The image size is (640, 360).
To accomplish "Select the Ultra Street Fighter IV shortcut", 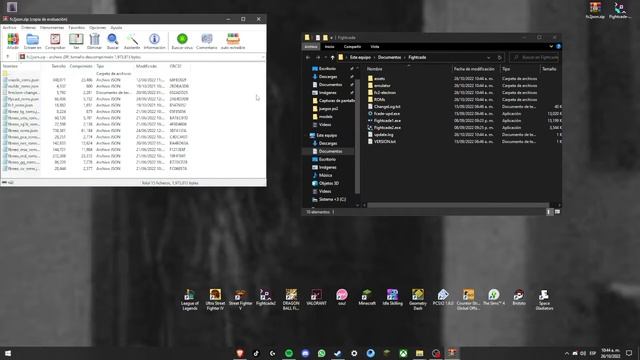I will (x=215, y=300).
